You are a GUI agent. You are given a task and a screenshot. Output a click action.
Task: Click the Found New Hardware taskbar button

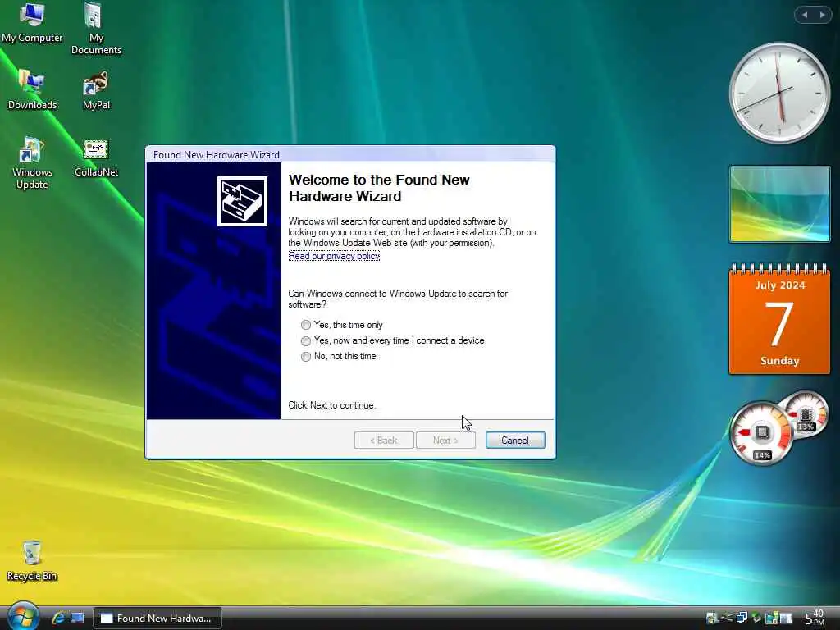click(x=157, y=619)
